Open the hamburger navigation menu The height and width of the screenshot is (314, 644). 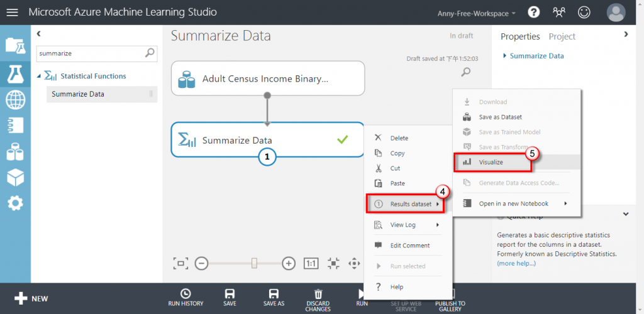13,13
